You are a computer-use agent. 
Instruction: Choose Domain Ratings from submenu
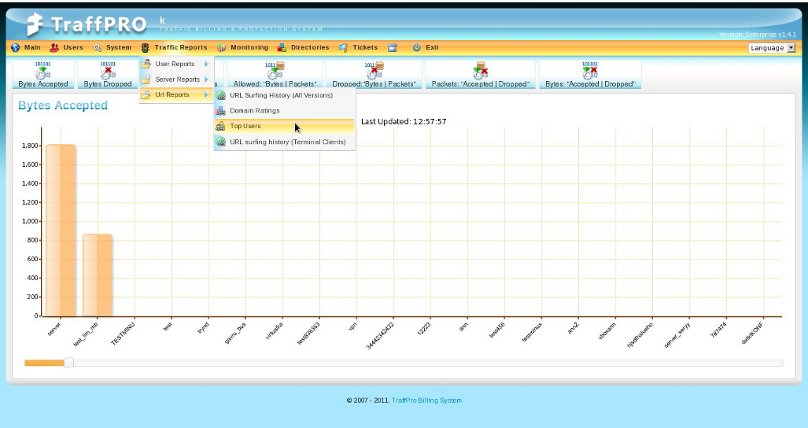point(254,110)
